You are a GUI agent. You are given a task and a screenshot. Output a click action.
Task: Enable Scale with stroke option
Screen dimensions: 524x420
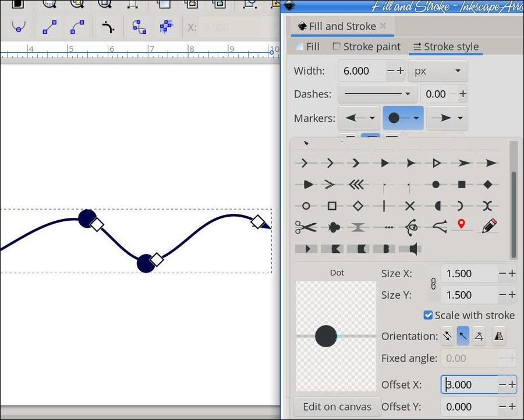pos(428,315)
